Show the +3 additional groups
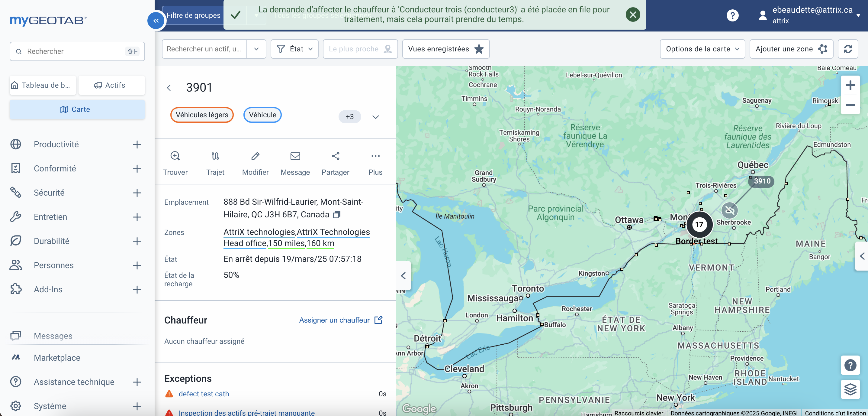868x416 pixels. click(x=349, y=117)
